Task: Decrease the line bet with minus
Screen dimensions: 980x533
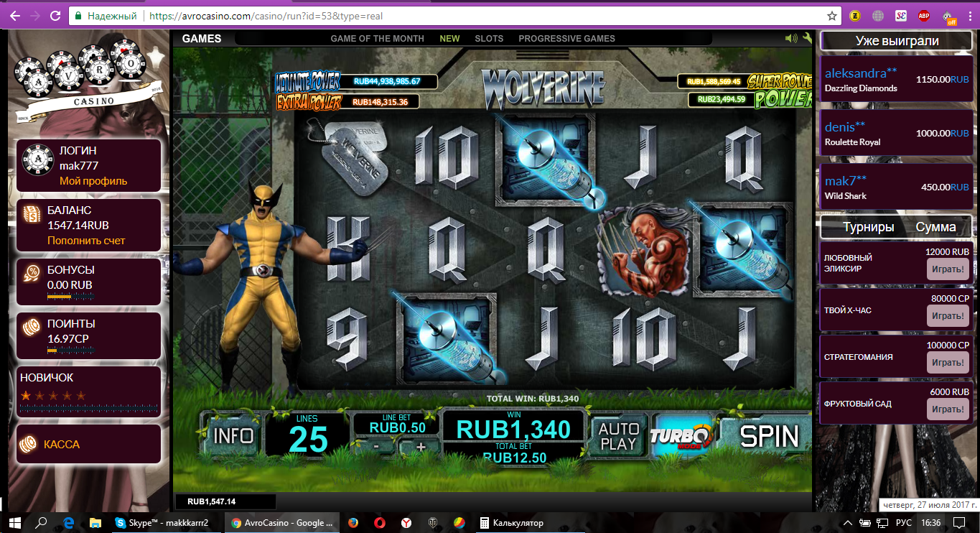Action: [x=376, y=446]
